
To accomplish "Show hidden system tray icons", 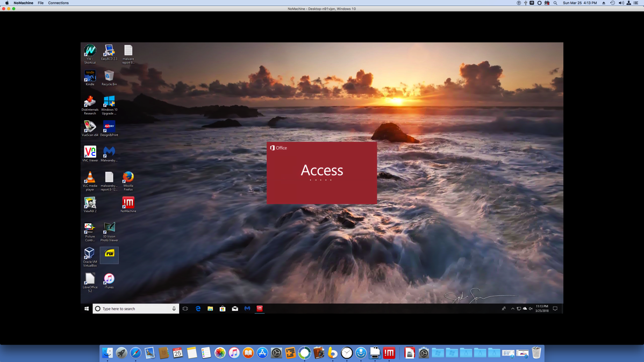I will click(513, 309).
